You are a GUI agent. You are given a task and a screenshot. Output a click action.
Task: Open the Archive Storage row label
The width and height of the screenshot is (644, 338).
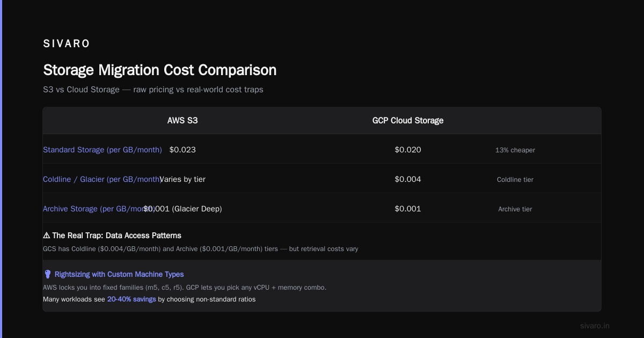99,209
